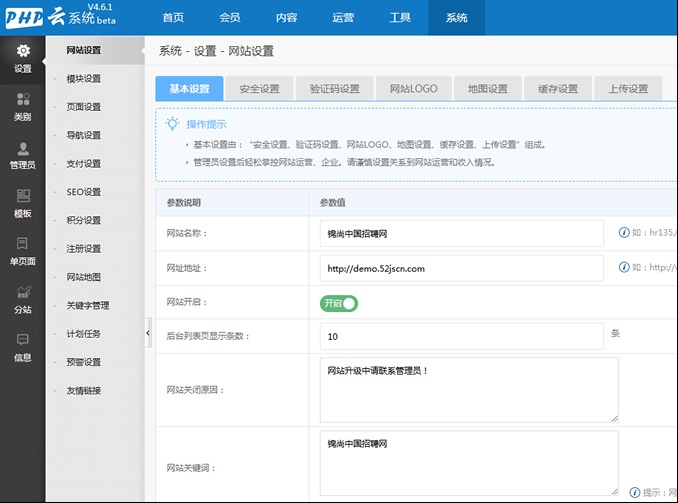This screenshot has width=678, height=503.
Task: Switch to the 安全设置 tab
Action: 259,89
